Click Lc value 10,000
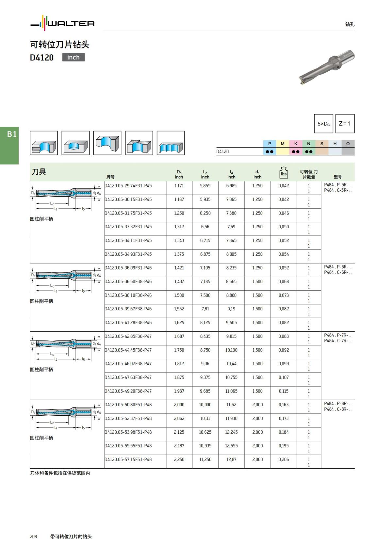Viewport: 392px width, 555px height. point(205,405)
